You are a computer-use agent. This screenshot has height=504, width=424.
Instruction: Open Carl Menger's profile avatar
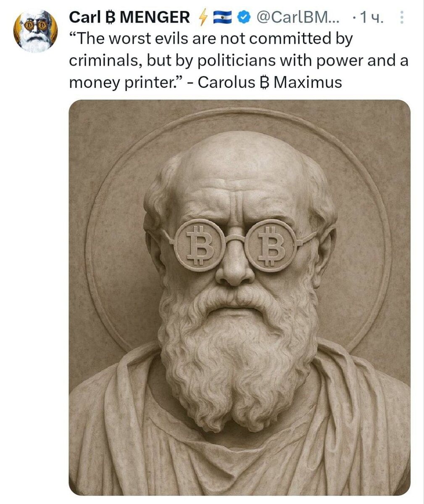(x=34, y=31)
